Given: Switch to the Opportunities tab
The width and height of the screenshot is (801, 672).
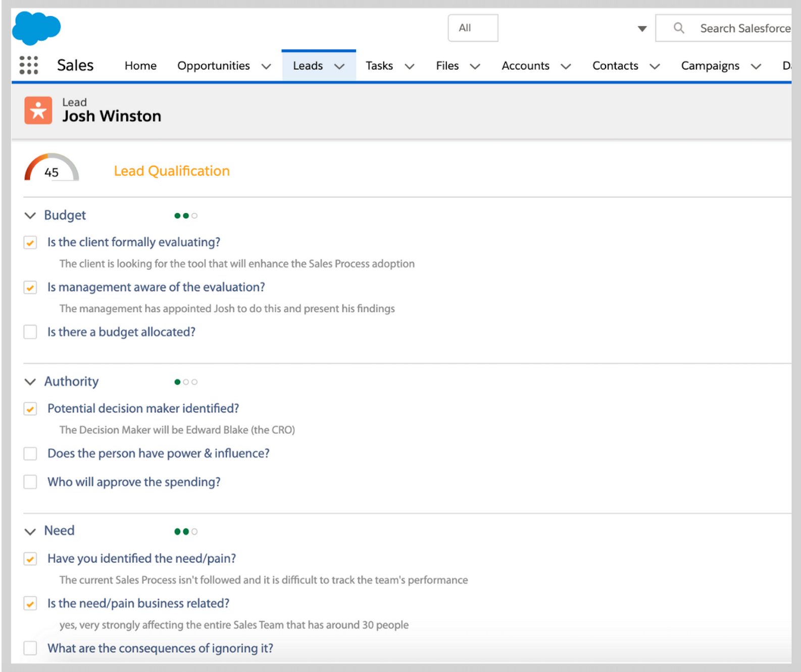Looking at the screenshot, I should pos(213,66).
